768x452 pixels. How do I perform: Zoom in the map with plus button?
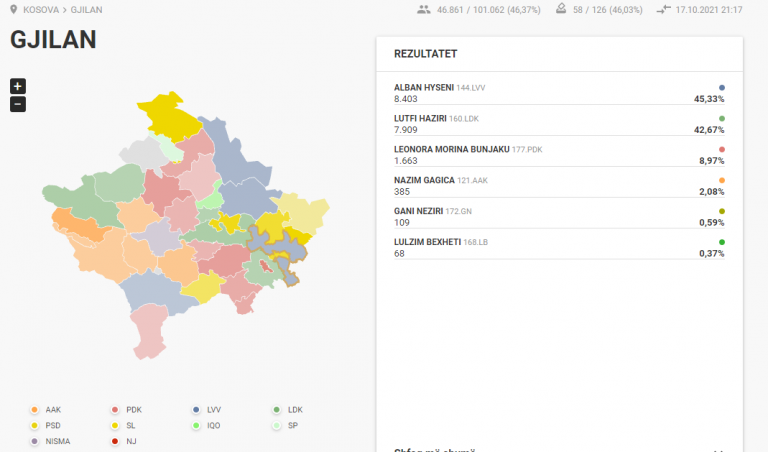tap(18, 86)
